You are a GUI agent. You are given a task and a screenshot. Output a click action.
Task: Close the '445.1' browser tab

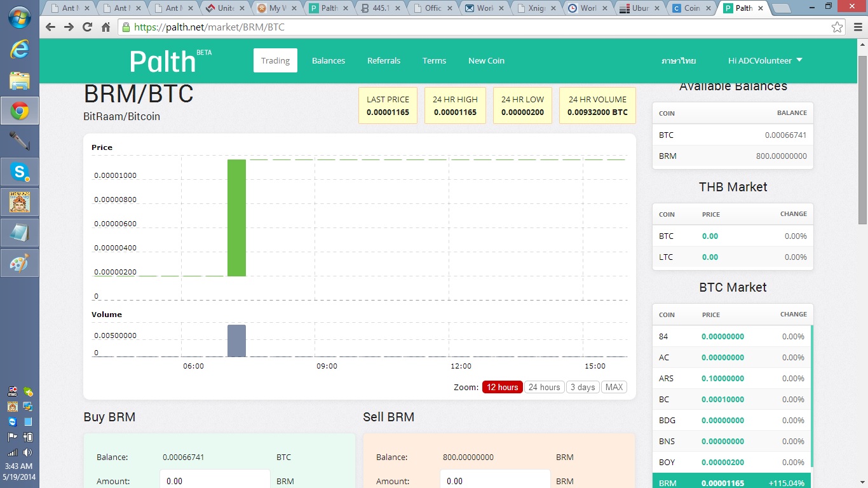click(399, 8)
